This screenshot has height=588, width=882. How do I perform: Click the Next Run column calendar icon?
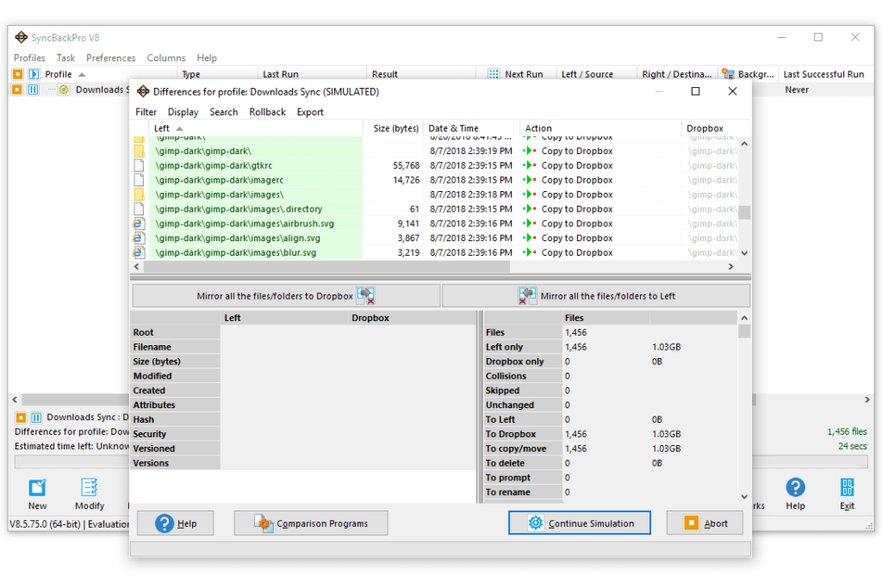(494, 75)
